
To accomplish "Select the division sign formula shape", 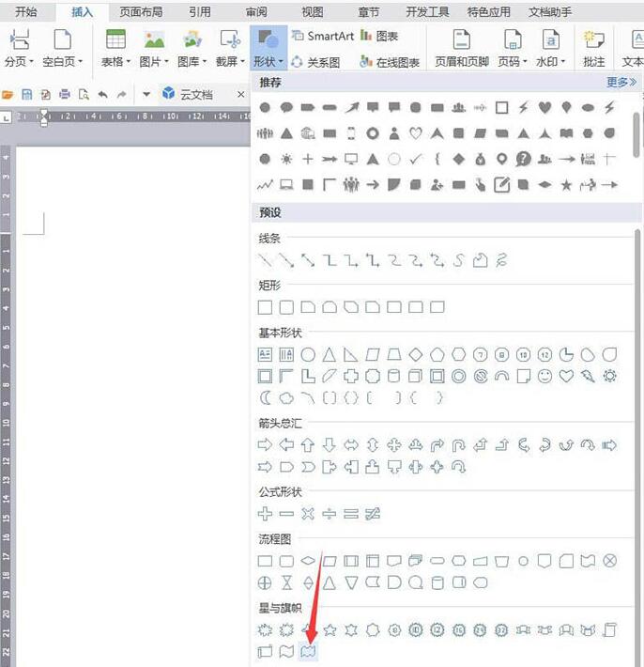I will tap(329, 514).
